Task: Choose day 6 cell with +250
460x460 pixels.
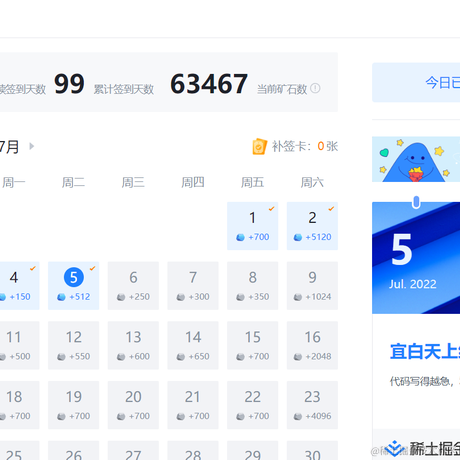Action: tap(133, 286)
